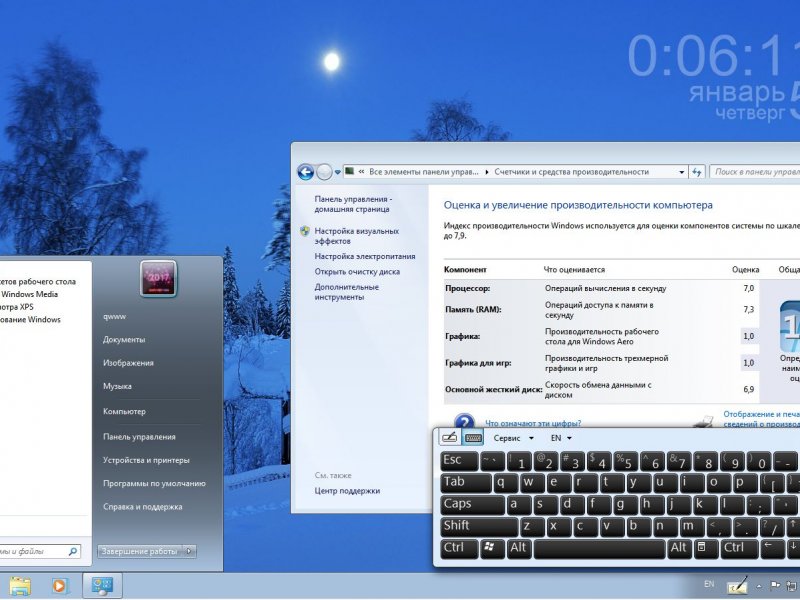Viewport: 800px width, 600px height.
Task: Click the Завершение работы button
Action: point(139,551)
